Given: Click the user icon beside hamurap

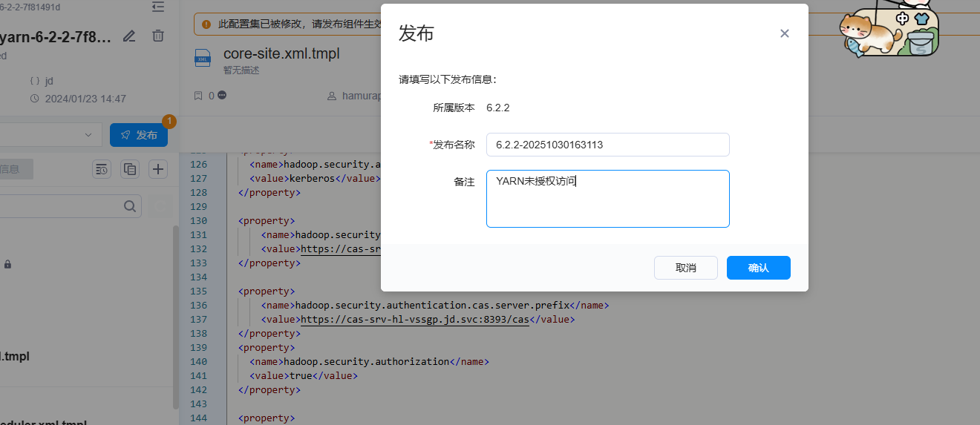Looking at the screenshot, I should [x=332, y=96].
